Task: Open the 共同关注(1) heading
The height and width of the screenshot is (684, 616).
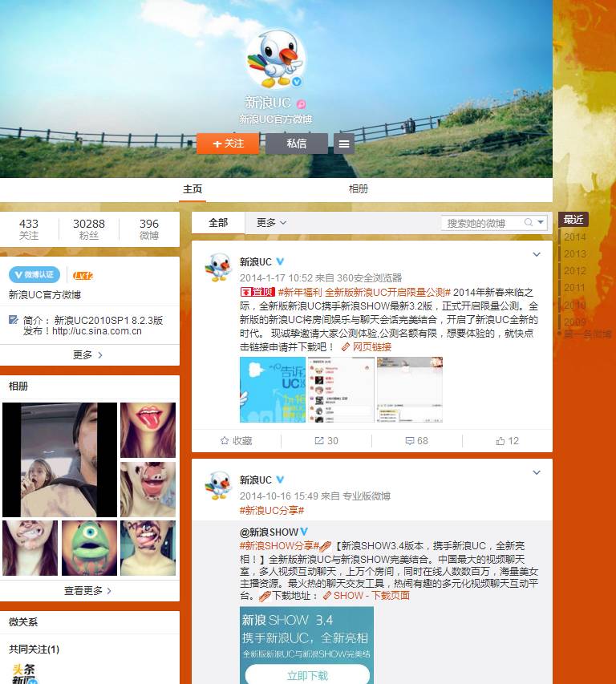Action: 34,649
